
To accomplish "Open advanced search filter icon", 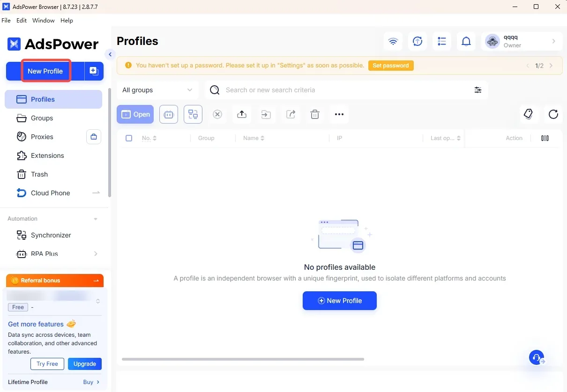I will point(478,90).
